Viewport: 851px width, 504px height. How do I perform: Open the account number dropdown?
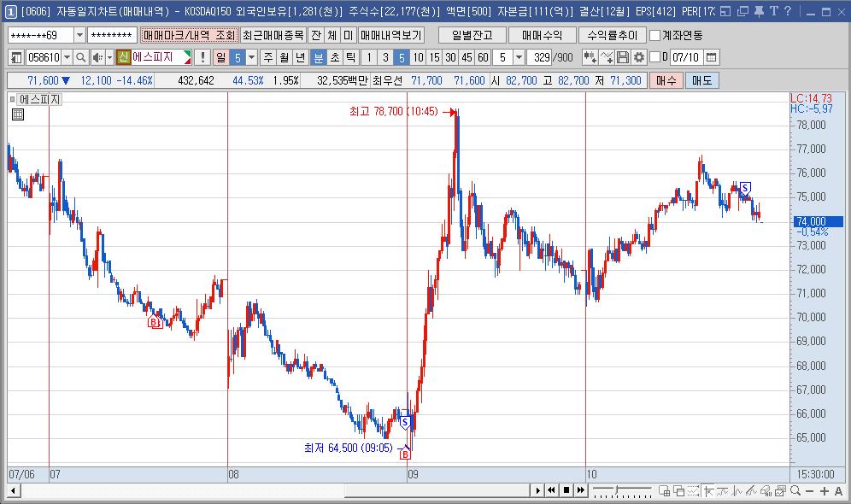click(79, 35)
